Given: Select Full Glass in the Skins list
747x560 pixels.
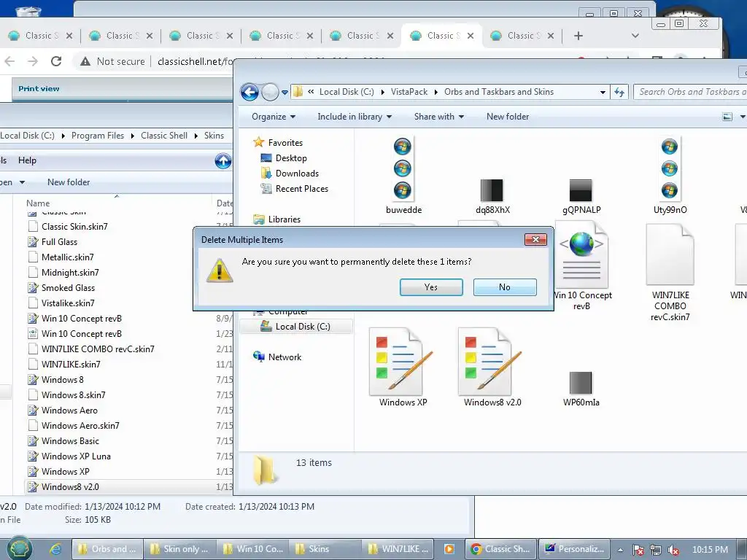Looking at the screenshot, I should point(59,242).
